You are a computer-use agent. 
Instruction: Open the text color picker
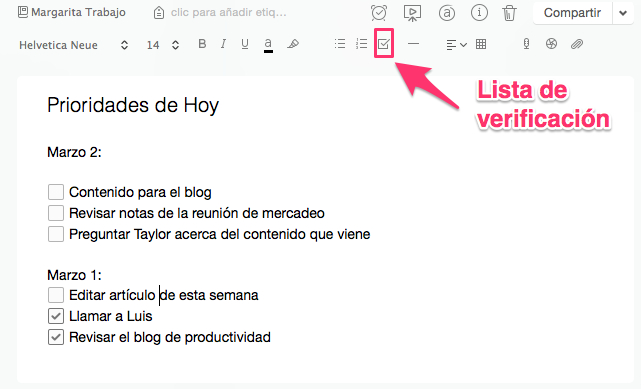(268, 45)
